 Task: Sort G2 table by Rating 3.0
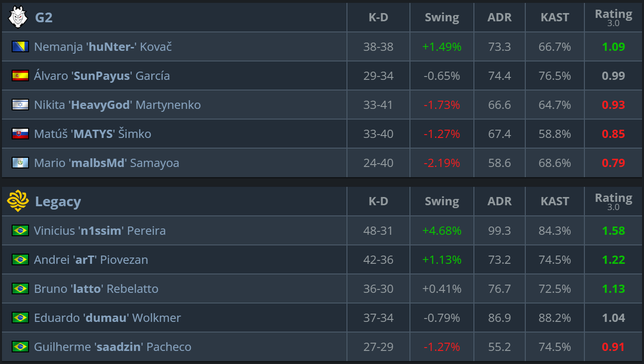(x=613, y=17)
